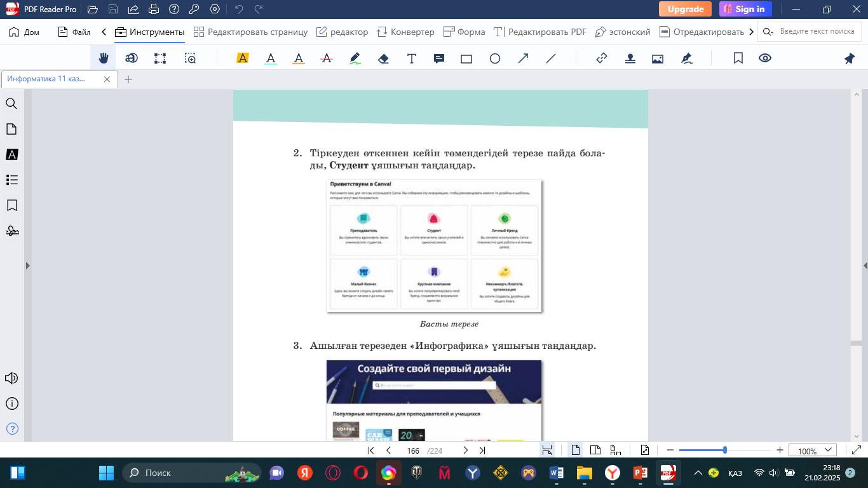Viewport: 868px width, 488px height.
Task: Open the Дом tab
Action: pos(24,32)
